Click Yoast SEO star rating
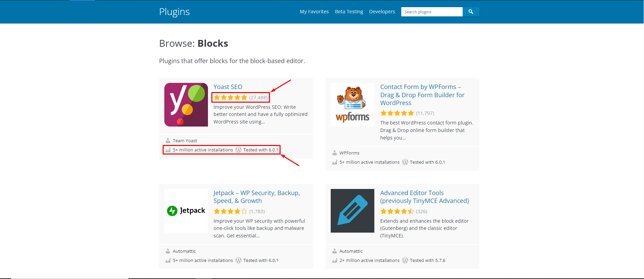The height and width of the screenshot is (279, 644). click(230, 98)
